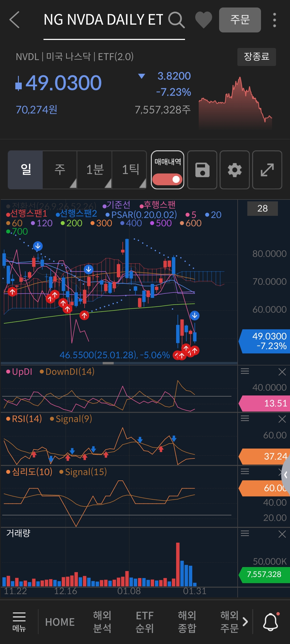The height and width of the screenshot is (644, 290).
Task: Open reorder handle for 심리도 panel
Action: 245,472
